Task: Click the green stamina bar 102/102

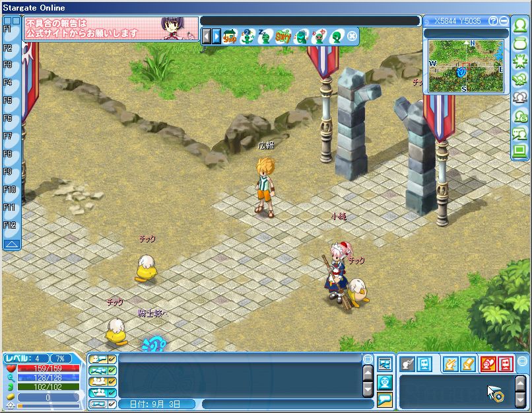Action: tap(48, 387)
